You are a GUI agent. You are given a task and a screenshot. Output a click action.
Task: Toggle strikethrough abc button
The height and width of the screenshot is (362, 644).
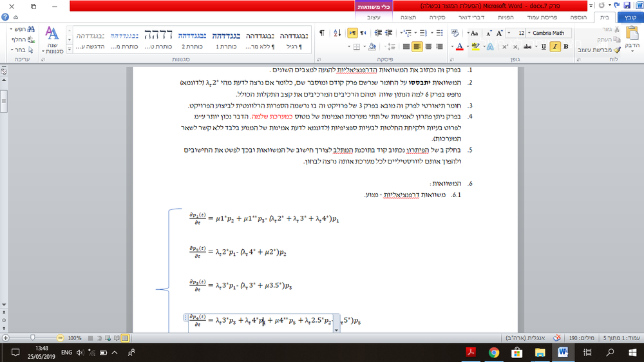528,46
